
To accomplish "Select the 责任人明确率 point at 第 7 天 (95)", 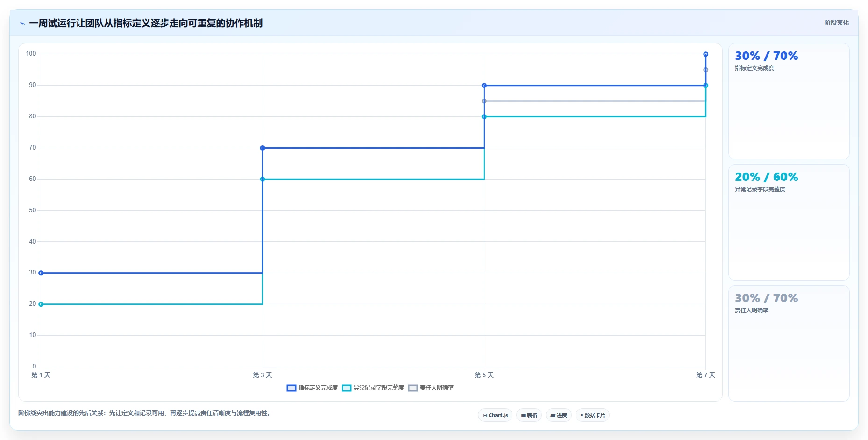I will pyautogui.click(x=705, y=70).
